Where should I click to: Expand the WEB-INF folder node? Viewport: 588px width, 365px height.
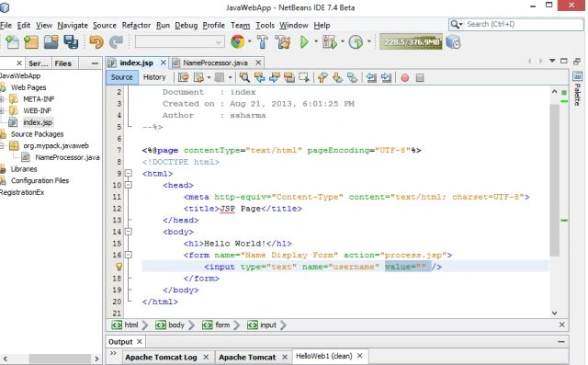[x=2, y=110]
